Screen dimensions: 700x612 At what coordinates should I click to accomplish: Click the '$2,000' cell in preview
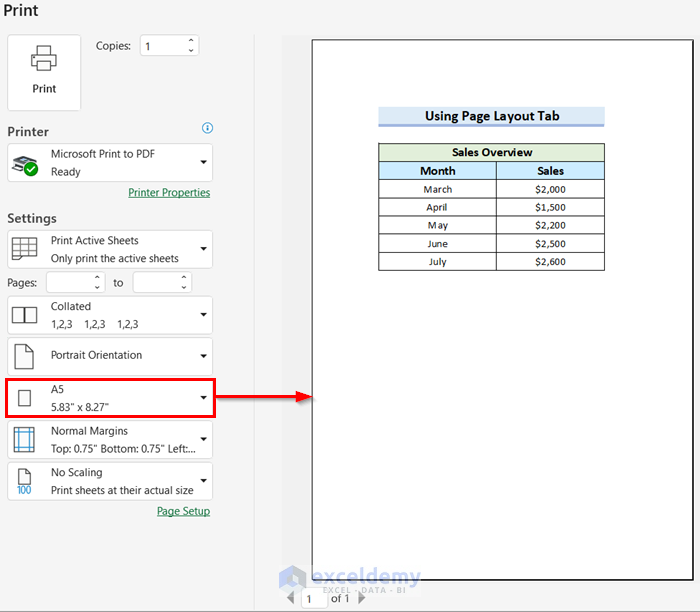pyautogui.click(x=550, y=189)
